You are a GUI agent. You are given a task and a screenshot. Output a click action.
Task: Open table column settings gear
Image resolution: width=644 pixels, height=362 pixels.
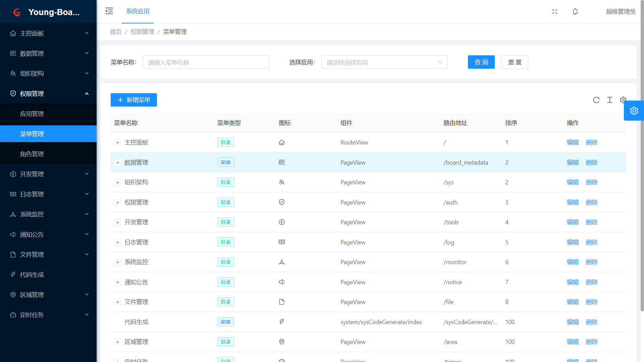point(623,100)
